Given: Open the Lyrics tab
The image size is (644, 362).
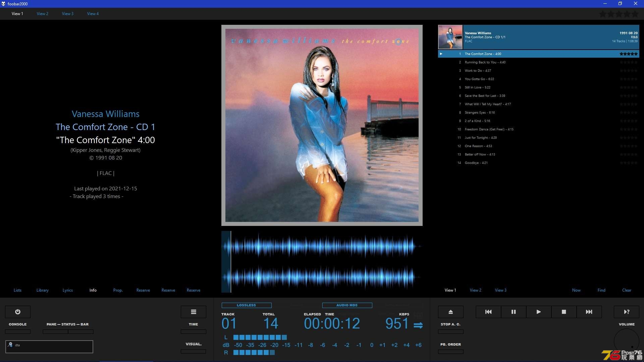Looking at the screenshot, I should pyautogui.click(x=68, y=290).
